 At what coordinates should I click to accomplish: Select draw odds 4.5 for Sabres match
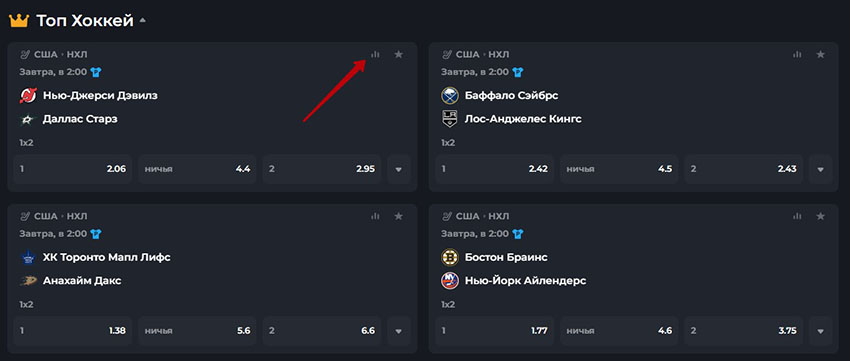[x=619, y=169]
